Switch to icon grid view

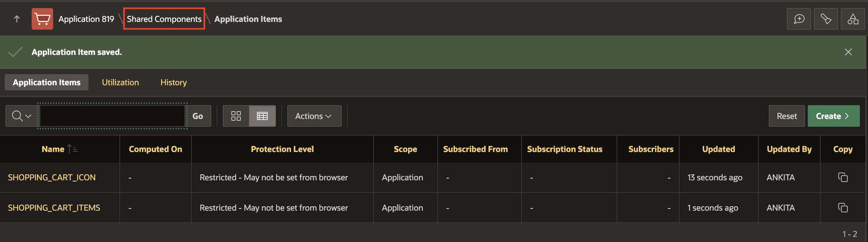(236, 116)
